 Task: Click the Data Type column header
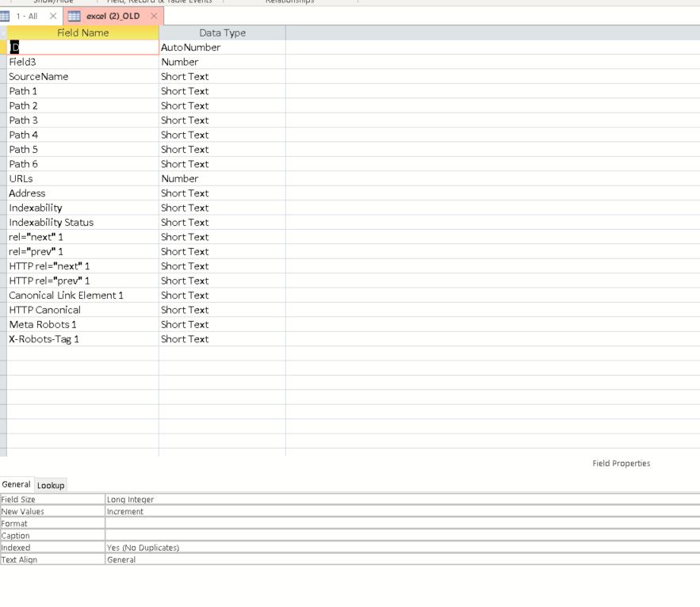[222, 33]
